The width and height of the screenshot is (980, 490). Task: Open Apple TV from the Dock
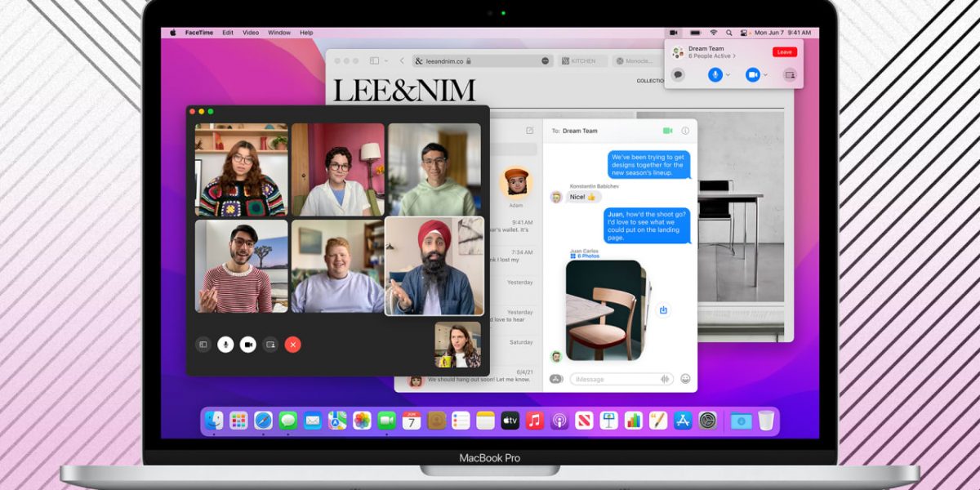coord(510,421)
